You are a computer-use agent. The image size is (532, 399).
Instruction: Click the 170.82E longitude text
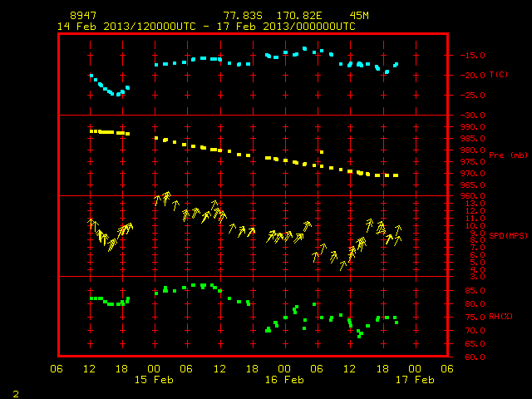[x=299, y=16]
